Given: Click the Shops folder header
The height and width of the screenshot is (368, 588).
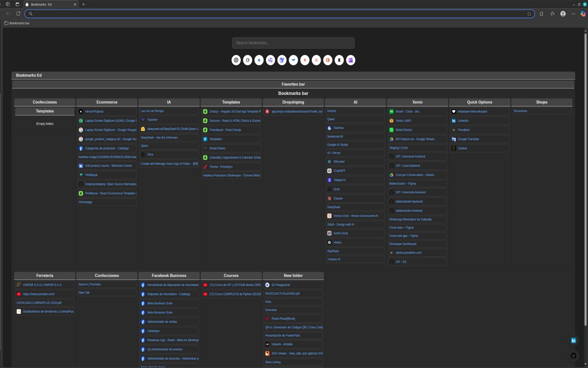Looking at the screenshot, I should (x=542, y=102).
